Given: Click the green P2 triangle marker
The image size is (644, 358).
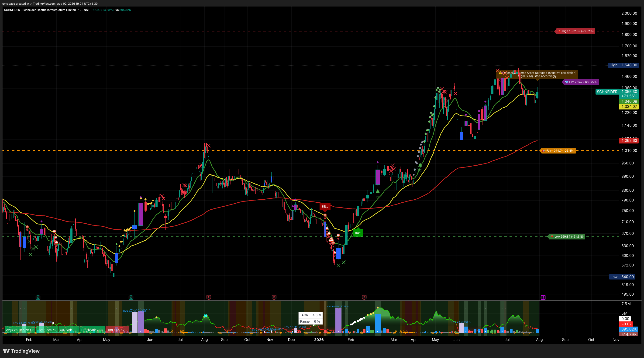Looking at the screenshot, I should 420,165.
